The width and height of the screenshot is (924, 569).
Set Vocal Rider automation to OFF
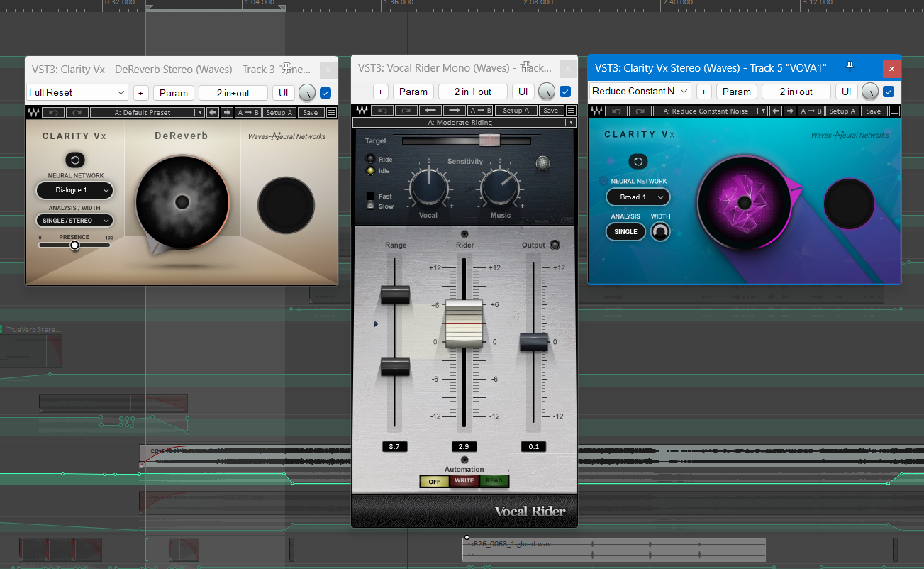tap(434, 481)
